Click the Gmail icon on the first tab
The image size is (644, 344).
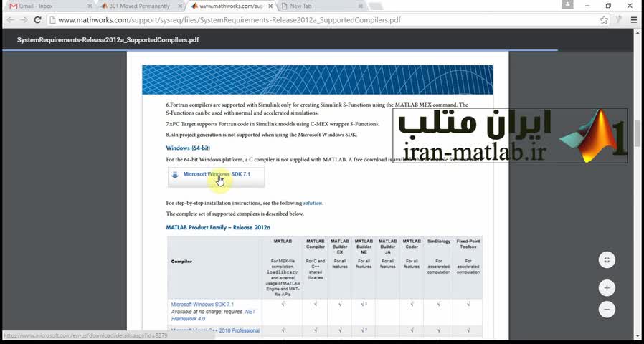[x=14, y=6]
